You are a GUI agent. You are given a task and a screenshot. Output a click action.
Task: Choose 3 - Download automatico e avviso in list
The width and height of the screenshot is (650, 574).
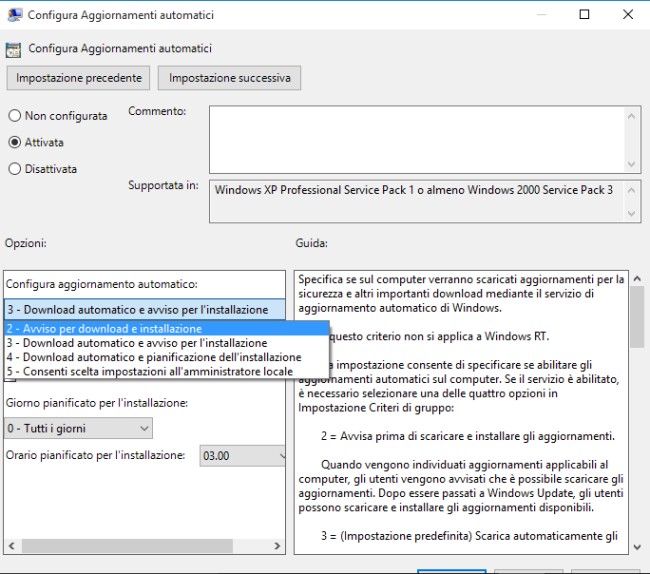click(167, 343)
